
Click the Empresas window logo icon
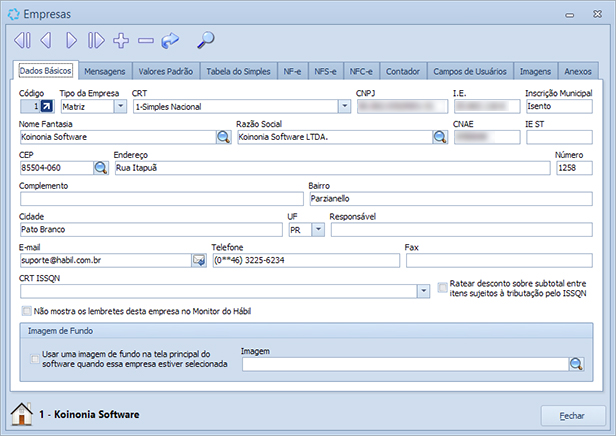click(13, 14)
